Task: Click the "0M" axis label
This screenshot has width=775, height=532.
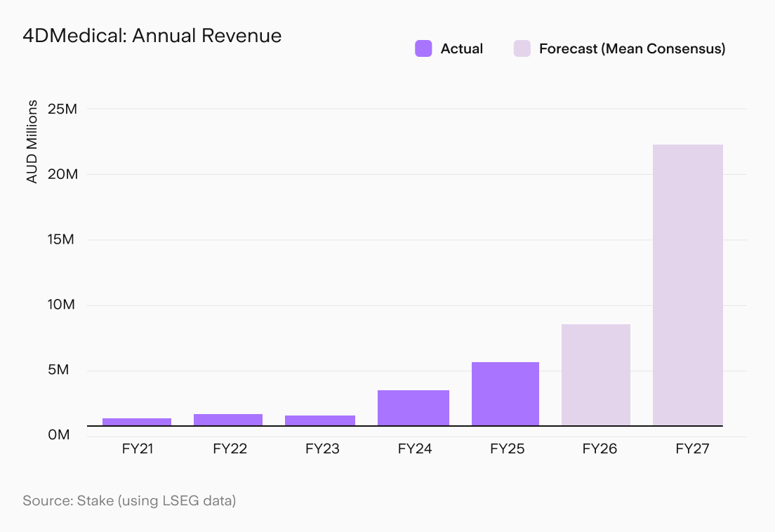Action: coord(59,435)
